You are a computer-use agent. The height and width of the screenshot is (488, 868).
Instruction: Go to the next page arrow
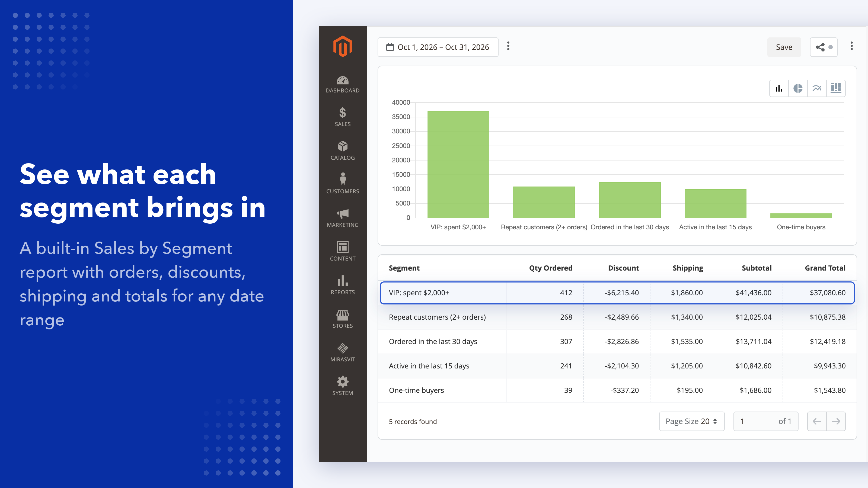pos(836,421)
